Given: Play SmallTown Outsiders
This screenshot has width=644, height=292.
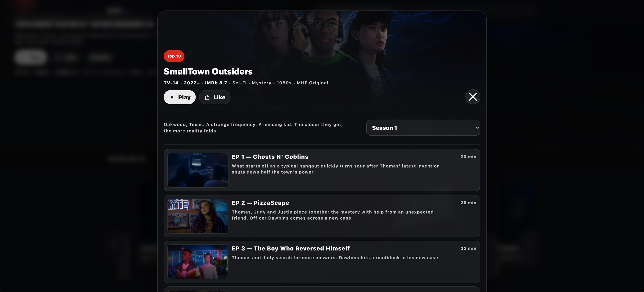Looking at the screenshot, I should click(x=180, y=97).
